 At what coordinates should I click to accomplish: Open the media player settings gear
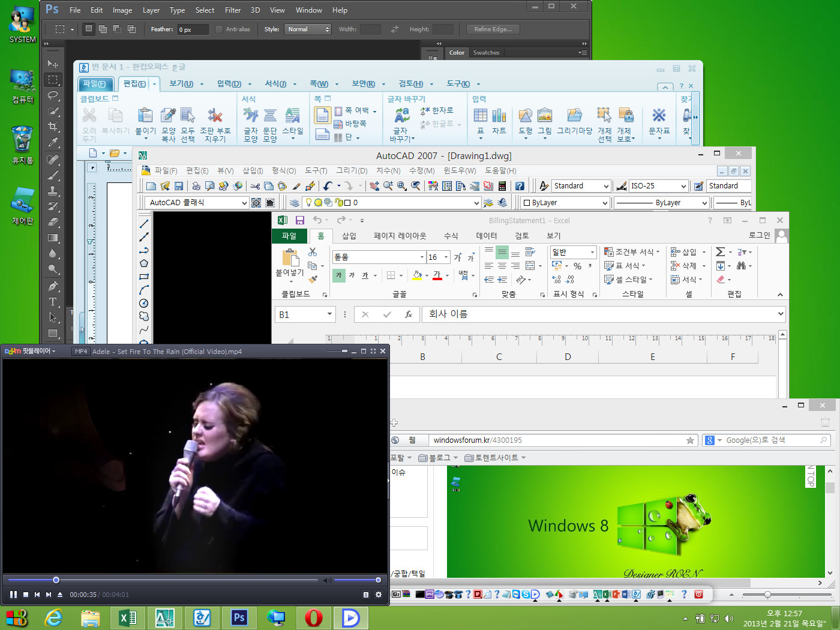point(379,595)
